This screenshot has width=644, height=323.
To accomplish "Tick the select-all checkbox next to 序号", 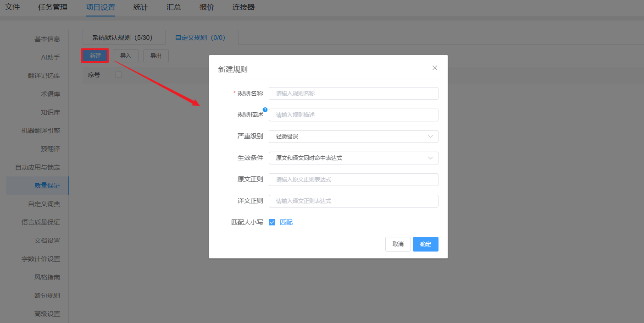I will [118, 75].
